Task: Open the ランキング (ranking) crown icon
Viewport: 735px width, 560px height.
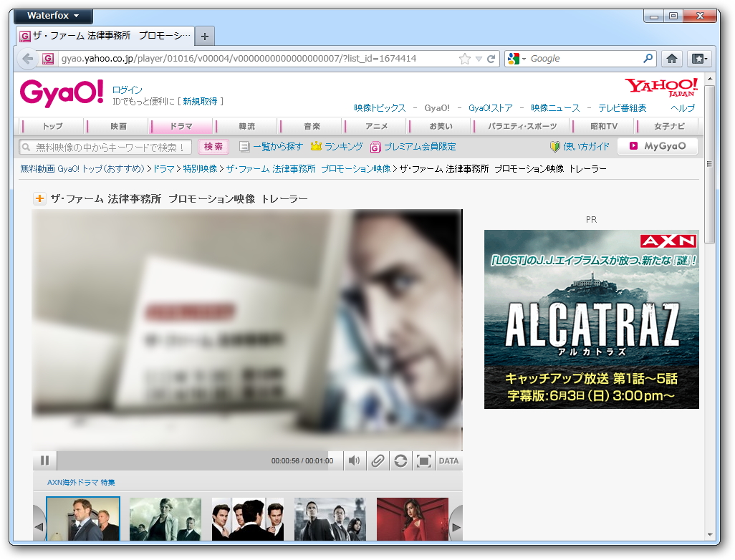Action: pyautogui.click(x=314, y=146)
